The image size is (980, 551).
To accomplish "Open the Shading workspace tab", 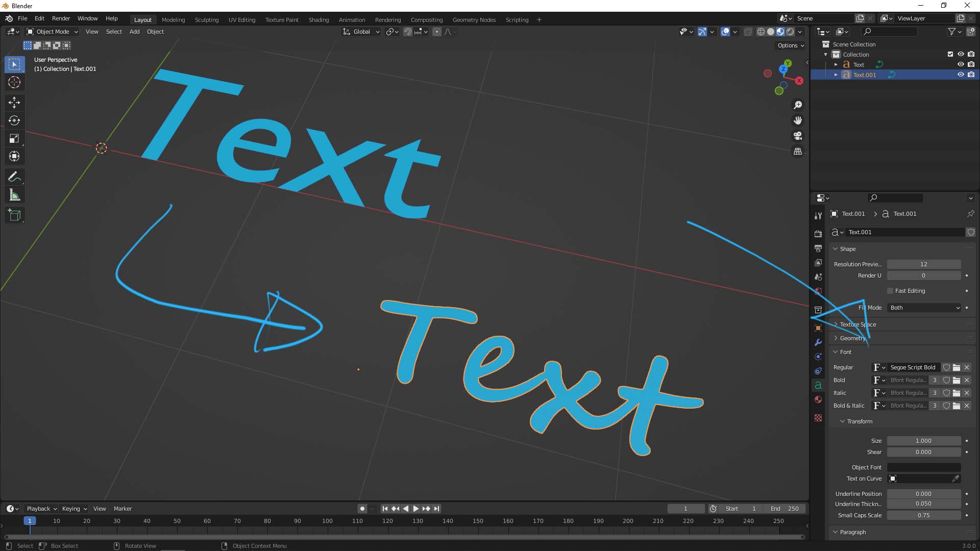I will [317, 19].
